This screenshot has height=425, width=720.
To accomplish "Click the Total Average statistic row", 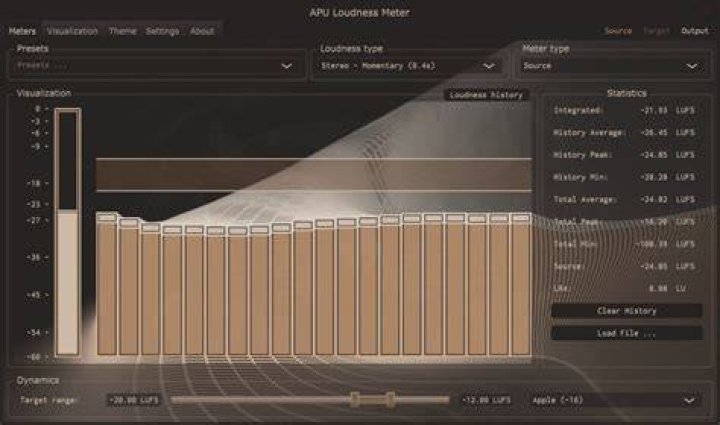I will pyautogui.click(x=624, y=200).
